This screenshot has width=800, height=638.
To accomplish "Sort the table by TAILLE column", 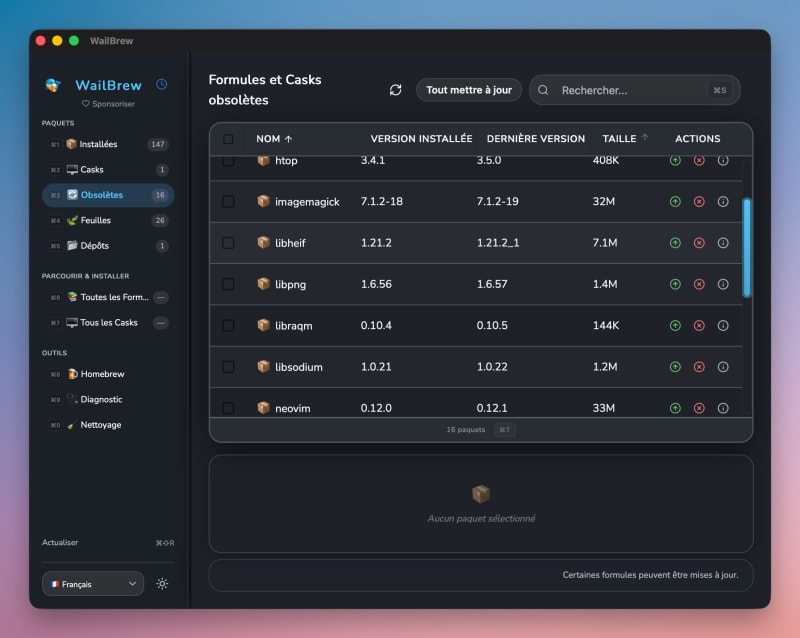I will coord(625,138).
